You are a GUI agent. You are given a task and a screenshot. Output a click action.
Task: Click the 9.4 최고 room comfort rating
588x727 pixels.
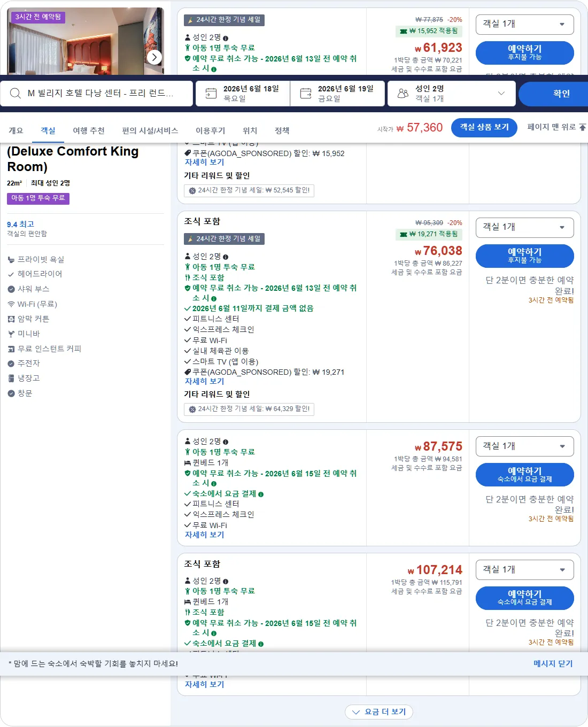point(20,225)
